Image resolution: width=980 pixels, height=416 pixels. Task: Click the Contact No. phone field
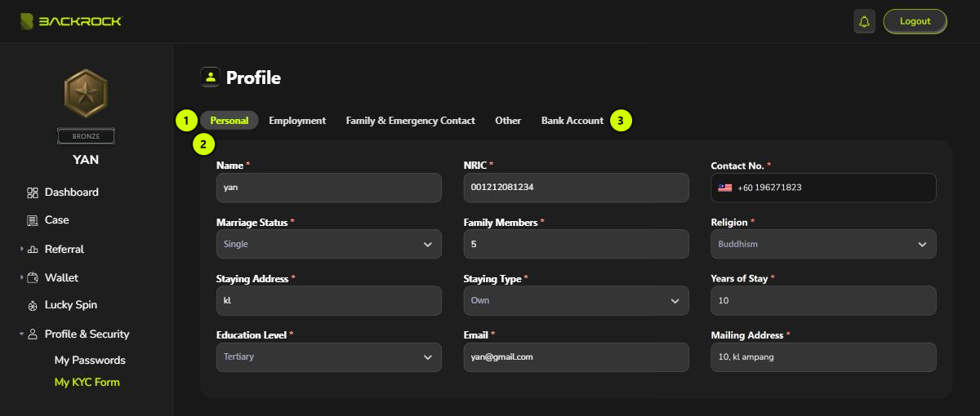pos(823,188)
